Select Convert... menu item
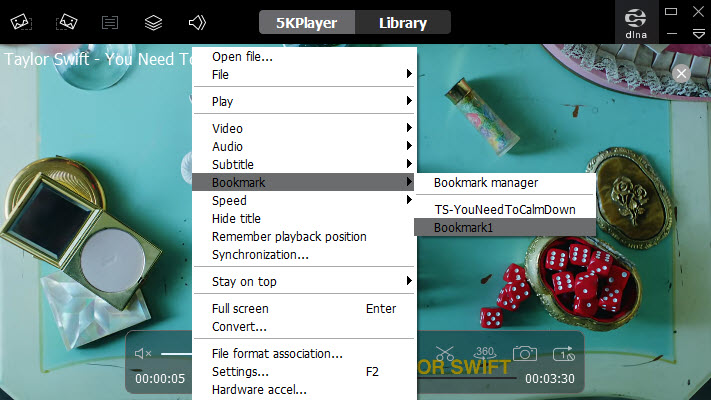Image resolution: width=711 pixels, height=400 pixels. click(x=304, y=327)
